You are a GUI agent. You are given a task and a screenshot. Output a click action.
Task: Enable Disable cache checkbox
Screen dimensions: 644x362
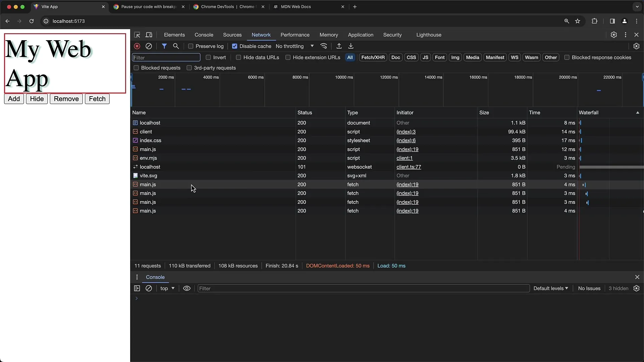pyautogui.click(x=235, y=46)
